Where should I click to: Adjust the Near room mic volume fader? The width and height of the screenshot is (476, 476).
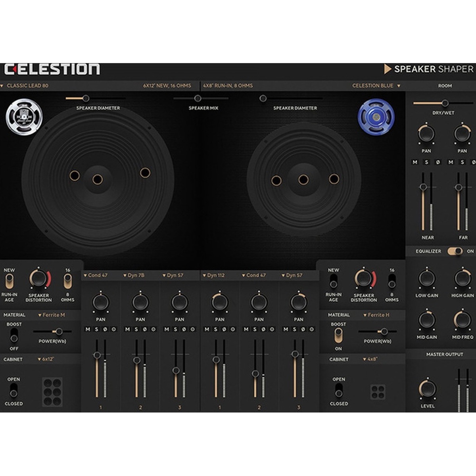pos(423,187)
